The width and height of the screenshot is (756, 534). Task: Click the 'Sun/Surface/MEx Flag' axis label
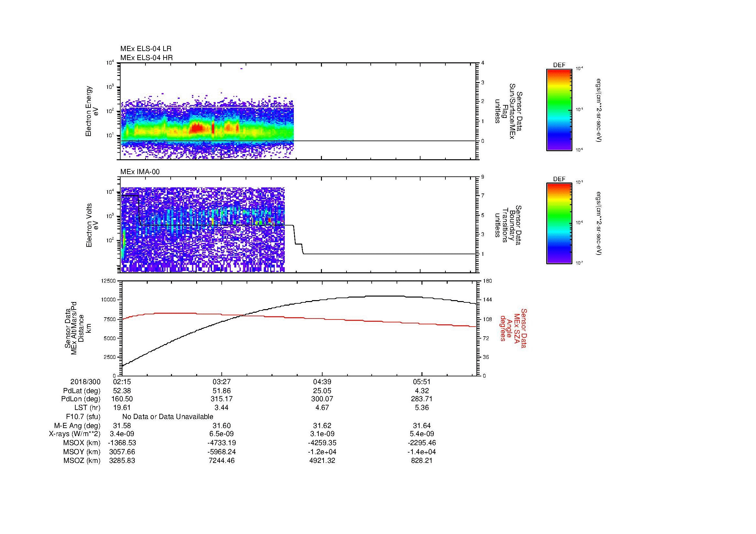click(508, 111)
